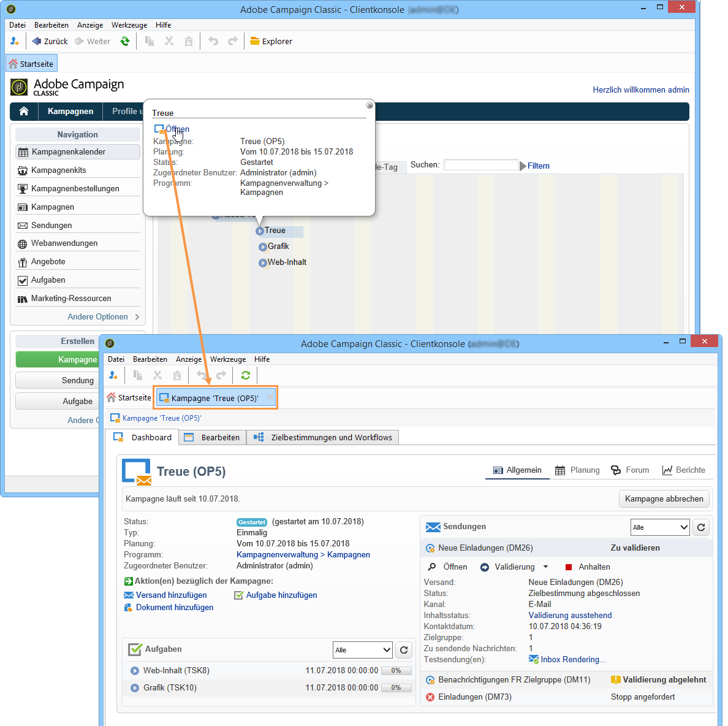Open Anzeige menu in the front window
The width and height of the screenshot is (728, 726).
[189, 359]
